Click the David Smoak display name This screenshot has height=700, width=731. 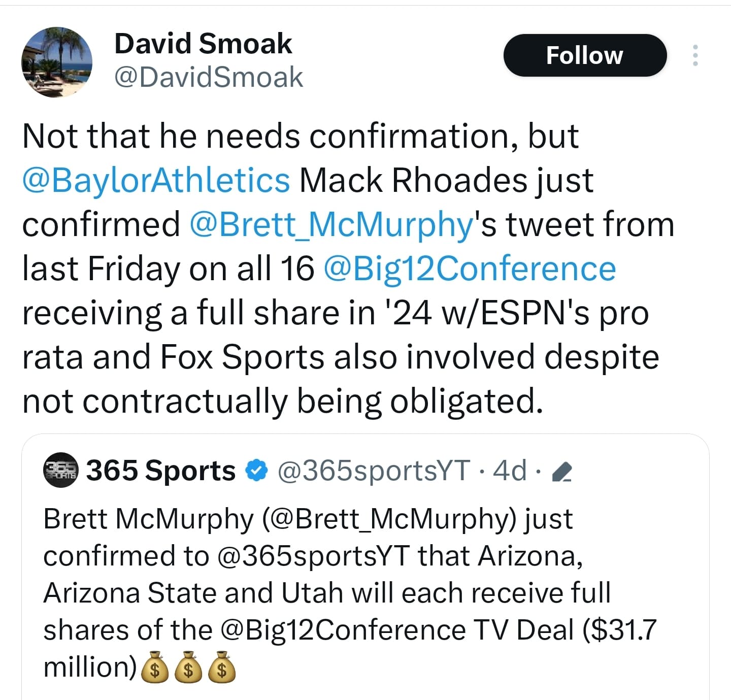[203, 44]
